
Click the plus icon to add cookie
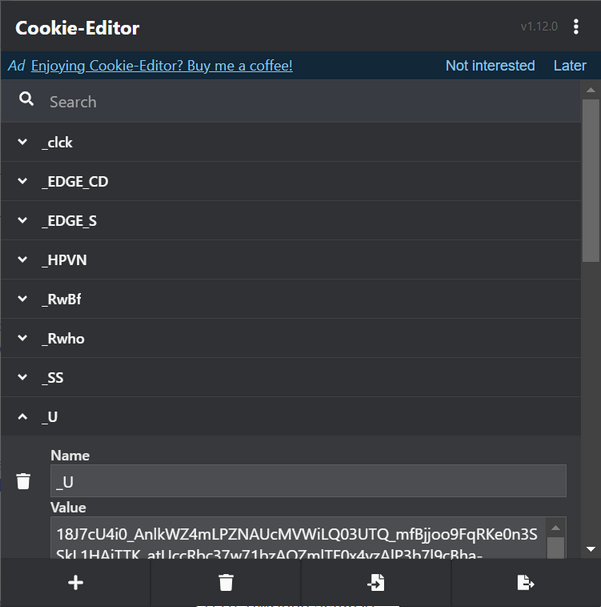pyautogui.click(x=75, y=583)
